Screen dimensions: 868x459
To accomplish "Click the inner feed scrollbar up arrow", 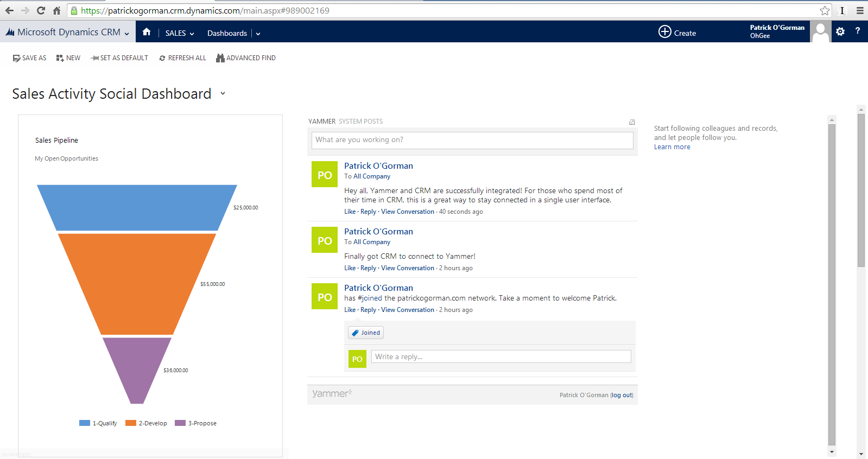I will 832,119.
